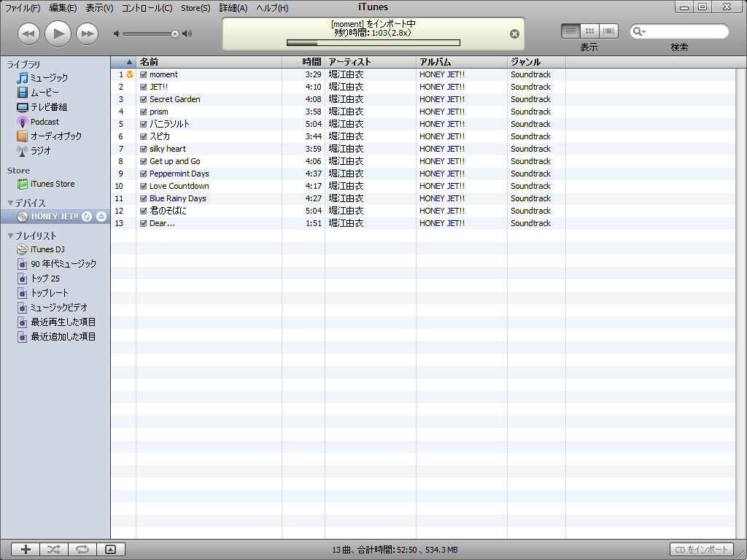Toggle shuffle playback
The image size is (747, 560).
pyautogui.click(x=54, y=550)
